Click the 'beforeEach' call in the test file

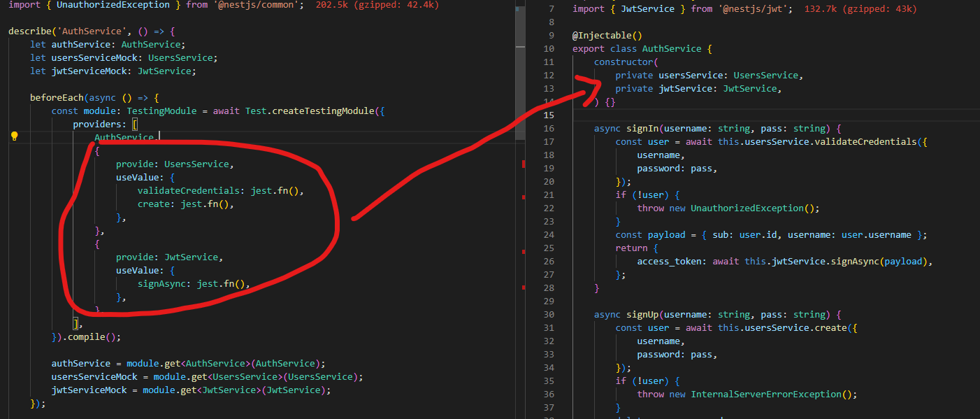[57, 98]
